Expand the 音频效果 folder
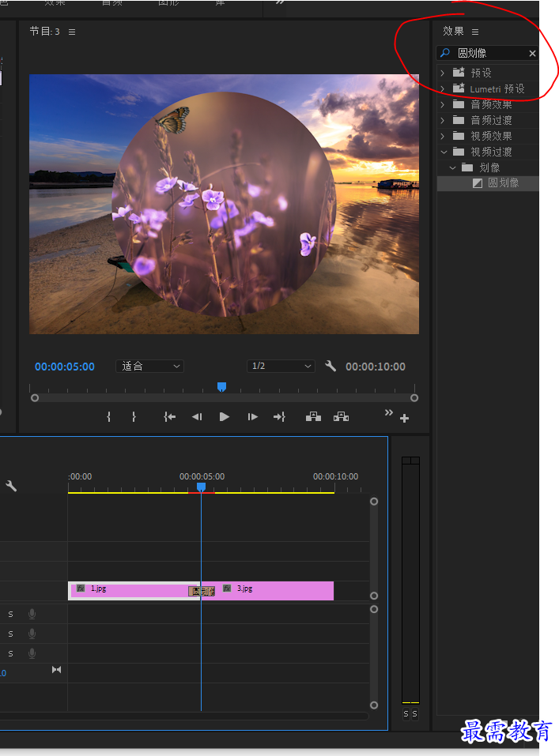 (x=443, y=104)
